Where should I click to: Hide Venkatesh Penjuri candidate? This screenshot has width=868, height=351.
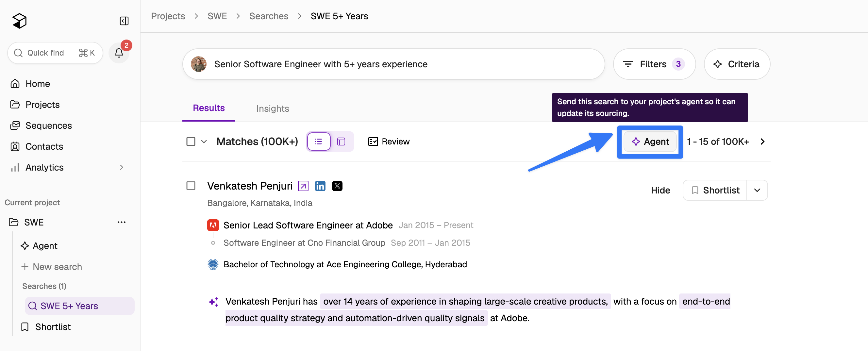pyautogui.click(x=660, y=190)
